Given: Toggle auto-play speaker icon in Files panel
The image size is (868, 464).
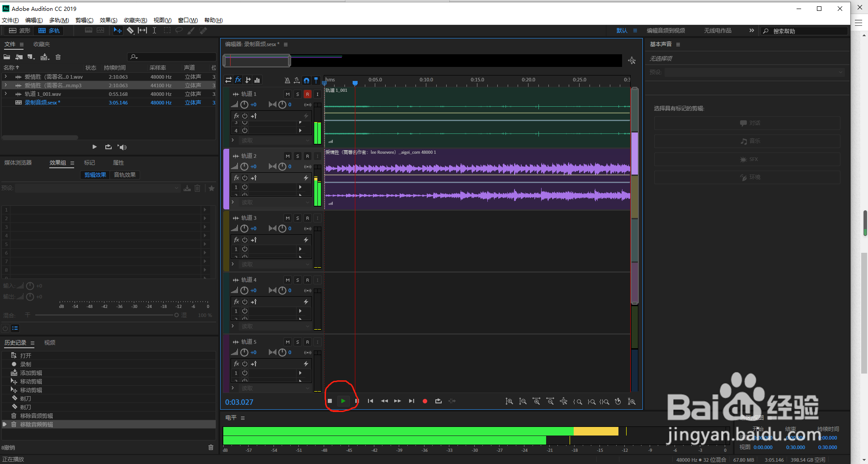Looking at the screenshot, I should (122, 147).
